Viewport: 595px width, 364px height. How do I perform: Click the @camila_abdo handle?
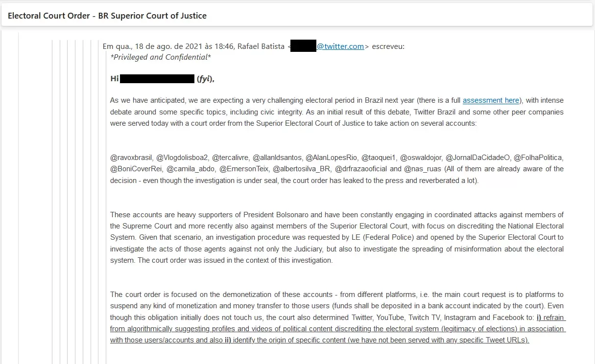[x=191, y=169]
